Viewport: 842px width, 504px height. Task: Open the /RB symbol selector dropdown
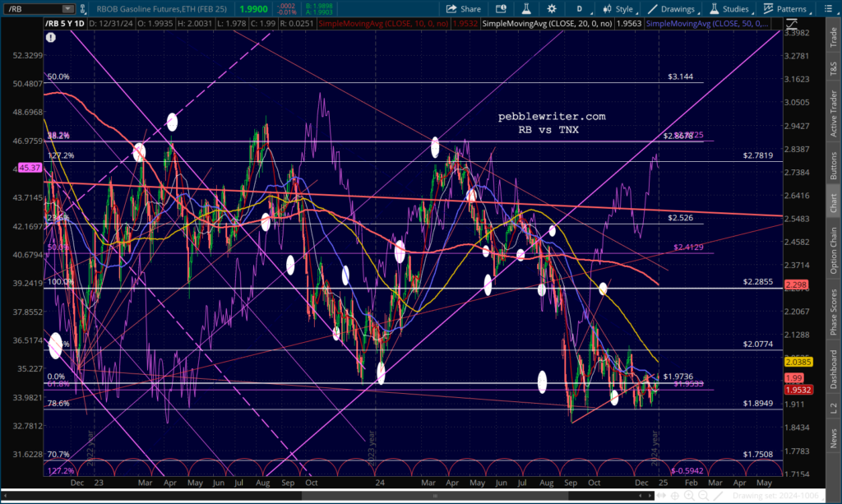67,8
